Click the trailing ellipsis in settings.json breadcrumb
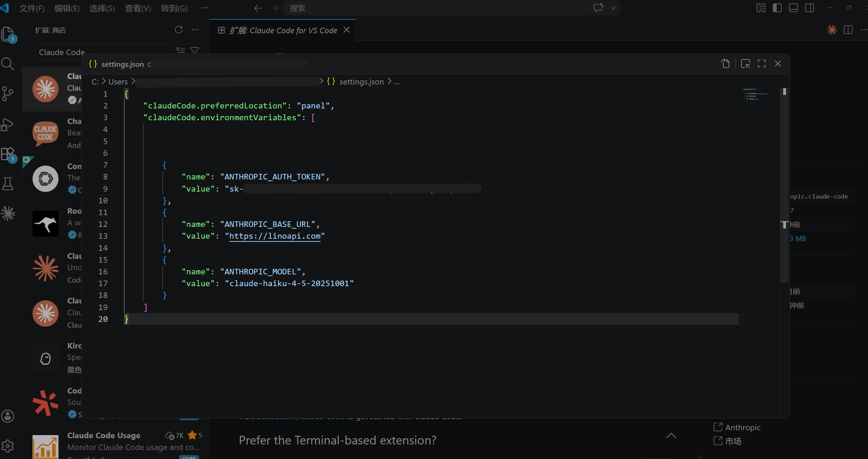This screenshot has height=459, width=868. pos(397,82)
